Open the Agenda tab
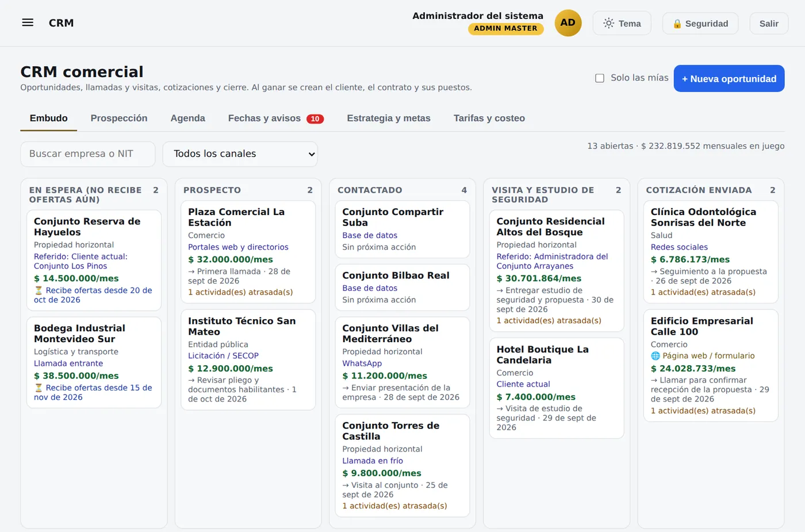 point(187,118)
